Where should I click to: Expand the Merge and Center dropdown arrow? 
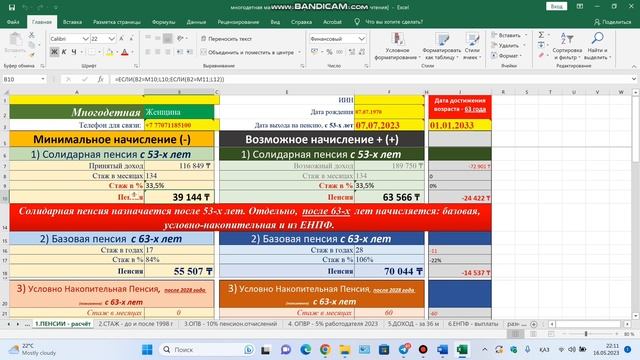300,52
